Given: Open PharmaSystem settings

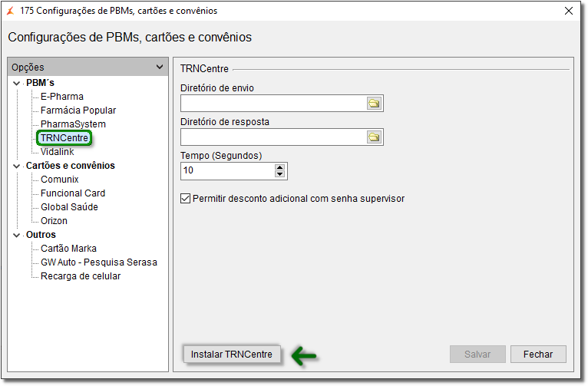Looking at the screenshot, I should point(73,124).
